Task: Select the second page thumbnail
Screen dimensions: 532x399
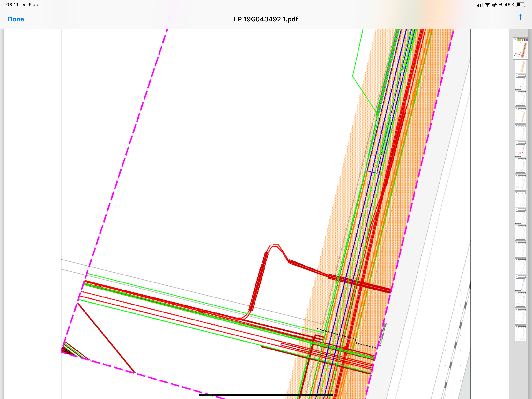Action: pyautogui.click(x=521, y=66)
